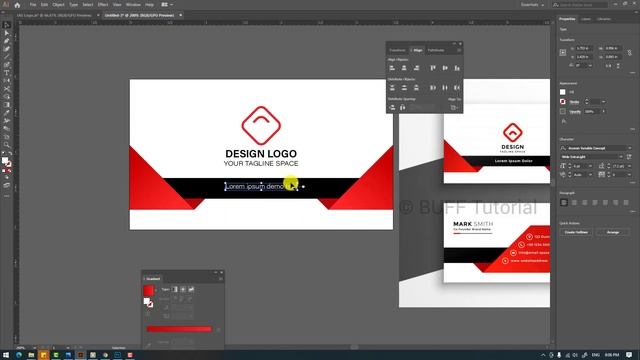The width and height of the screenshot is (640, 360).
Task: Open the Window menu
Action: 133,5
